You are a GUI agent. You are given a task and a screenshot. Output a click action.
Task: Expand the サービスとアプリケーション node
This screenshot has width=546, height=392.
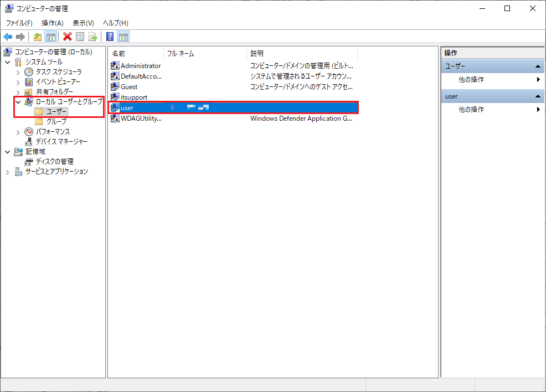[x=8, y=172]
